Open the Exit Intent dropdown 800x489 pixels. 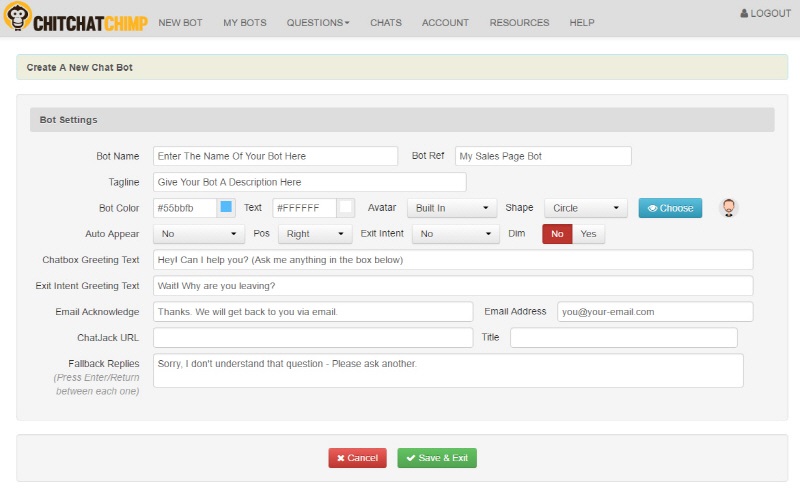[x=456, y=234]
